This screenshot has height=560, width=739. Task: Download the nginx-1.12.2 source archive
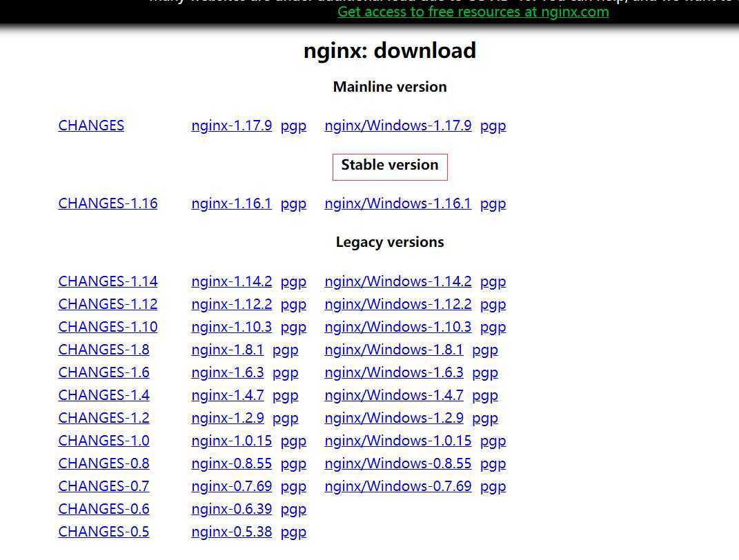click(231, 303)
